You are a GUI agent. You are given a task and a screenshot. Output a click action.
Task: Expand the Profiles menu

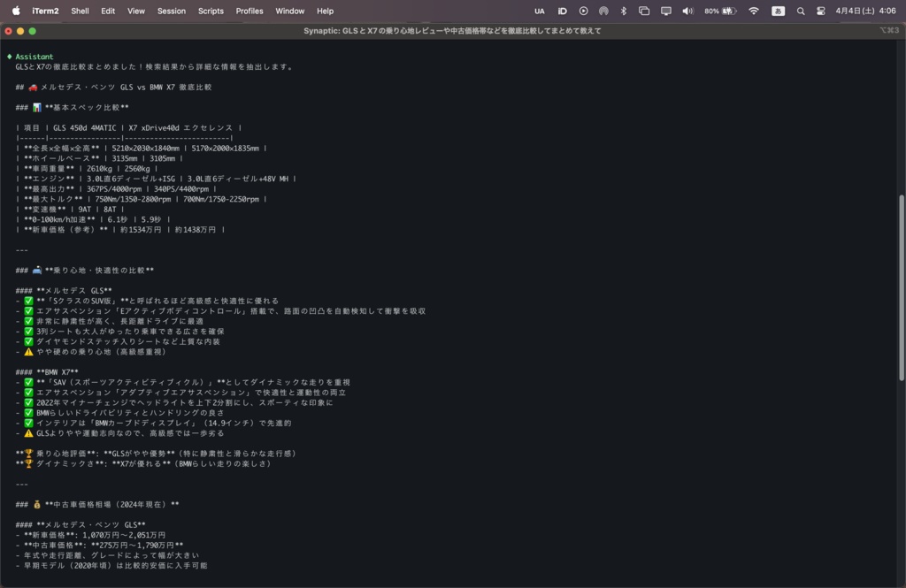pyautogui.click(x=249, y=11)
